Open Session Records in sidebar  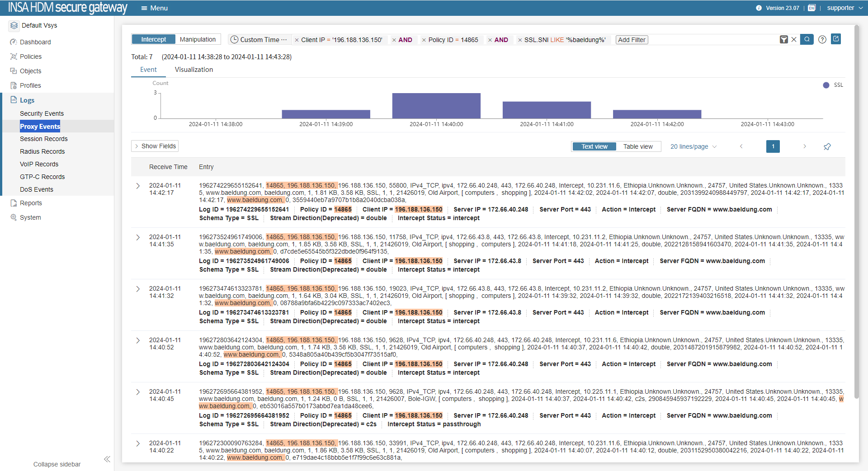[44, 139]
